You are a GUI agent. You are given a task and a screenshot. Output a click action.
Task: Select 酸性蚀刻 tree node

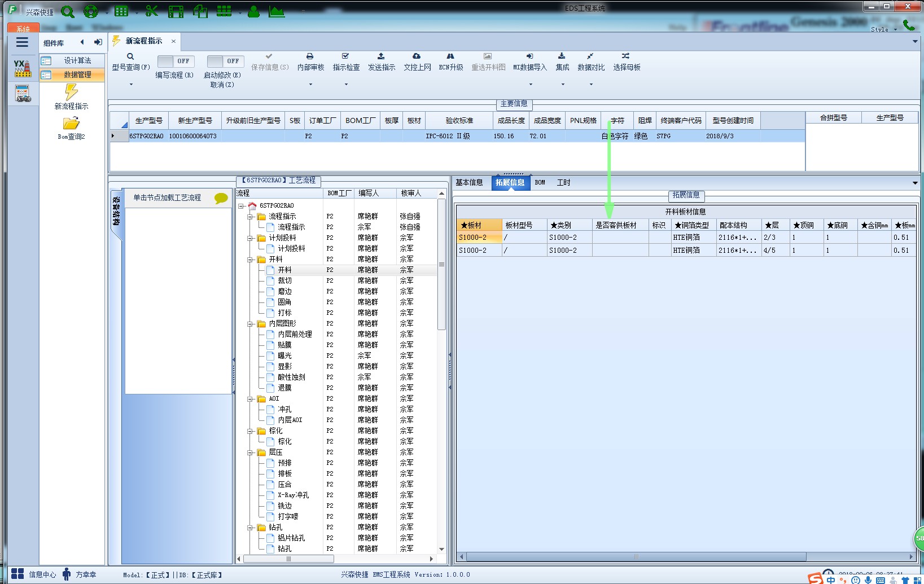click(291, 377)
